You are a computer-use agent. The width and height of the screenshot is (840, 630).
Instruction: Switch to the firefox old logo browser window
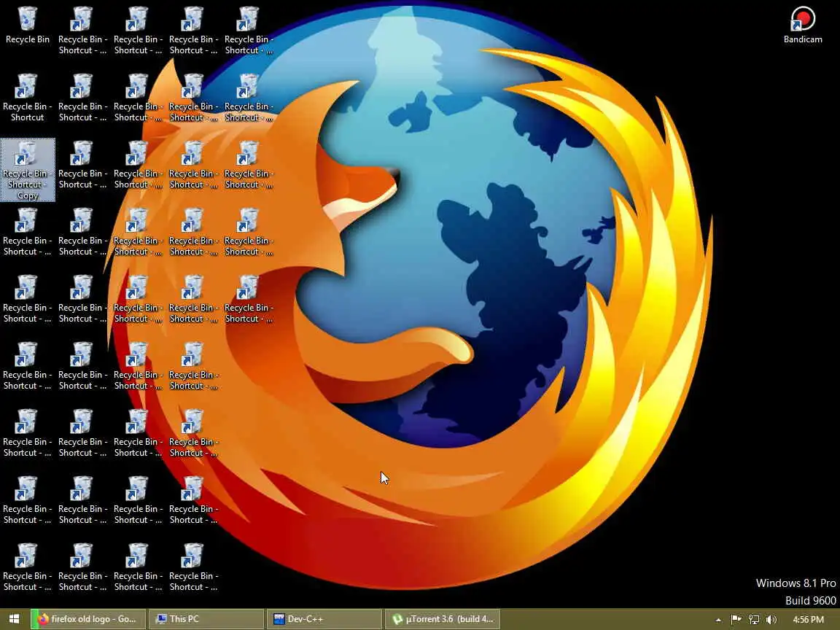(88, 619)
